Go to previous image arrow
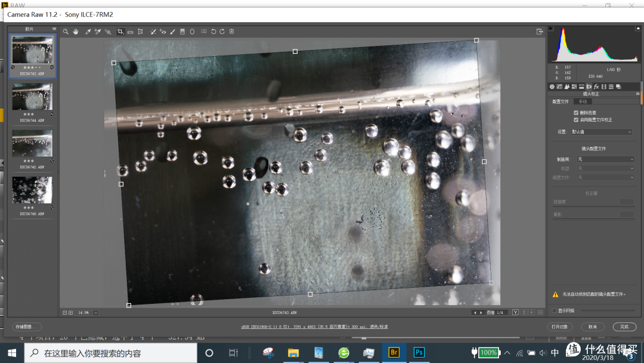This screenshot has width=644, height=363. [x=475, y=313]
